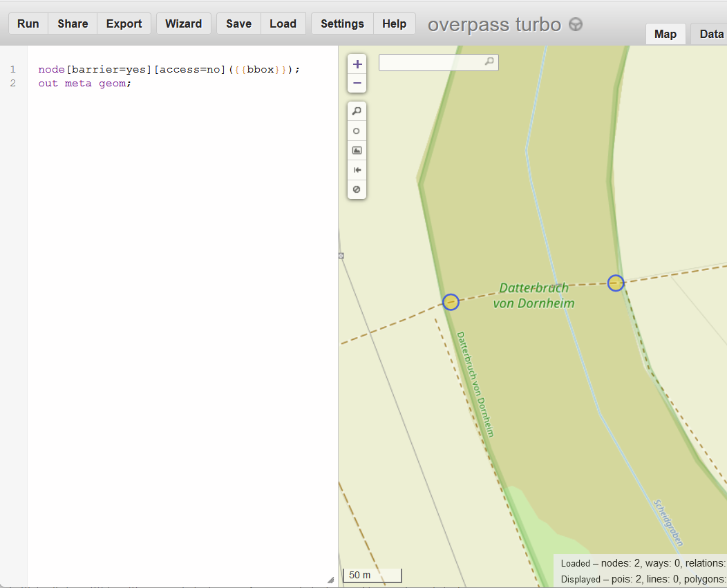
Task: Save the current query
Action: click(239, 23)
